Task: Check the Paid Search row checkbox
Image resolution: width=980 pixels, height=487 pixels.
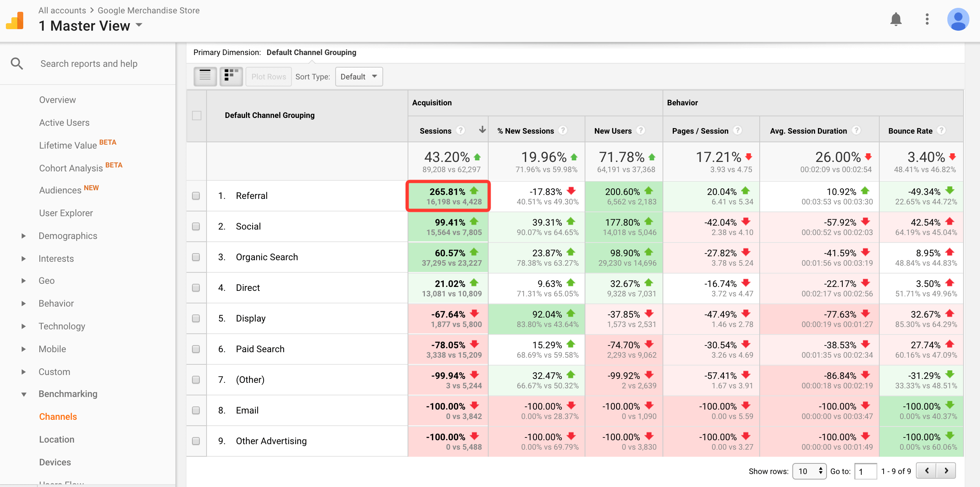Action: pyautogui.click(x=196, y=349)
